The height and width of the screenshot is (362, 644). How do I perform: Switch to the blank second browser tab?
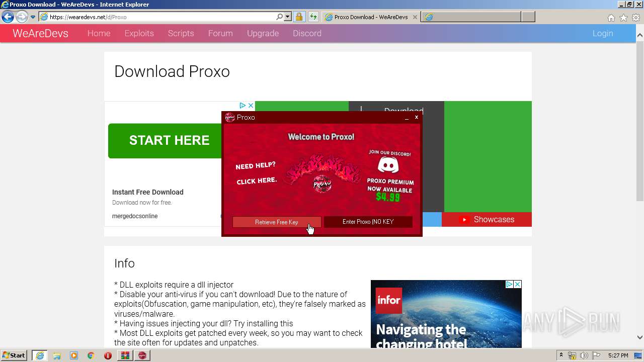point(471,17)
